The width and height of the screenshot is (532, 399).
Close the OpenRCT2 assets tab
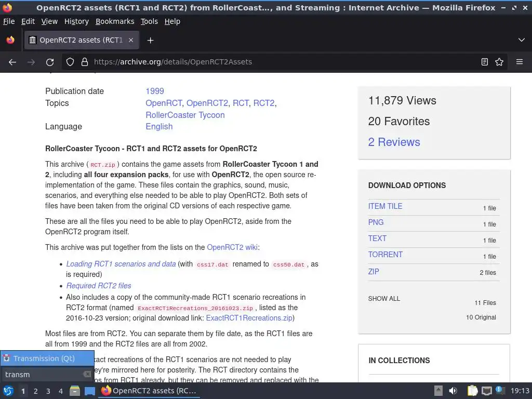131,40
